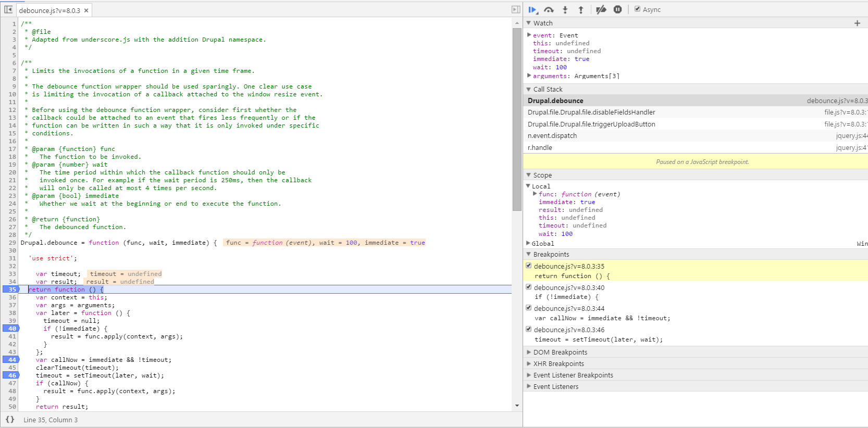Open Drupal.file.disableFieldsHandler call stack frame

591,112
